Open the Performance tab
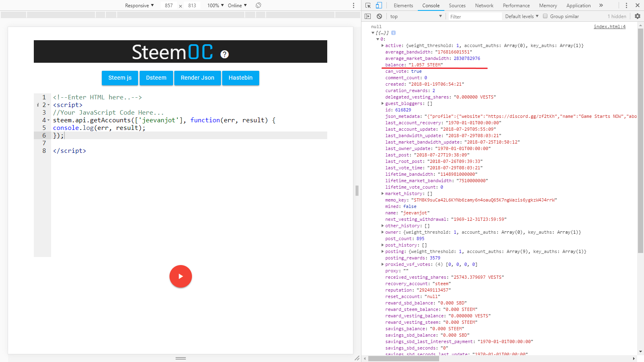The width and height of the screenshot is (644, 362). 516,6
